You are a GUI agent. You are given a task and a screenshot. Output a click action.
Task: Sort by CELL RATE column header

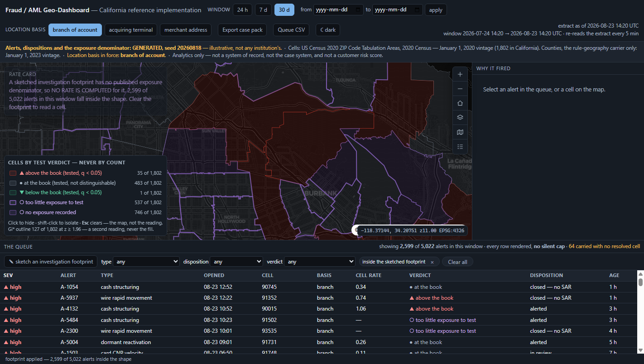pos(369,275)
